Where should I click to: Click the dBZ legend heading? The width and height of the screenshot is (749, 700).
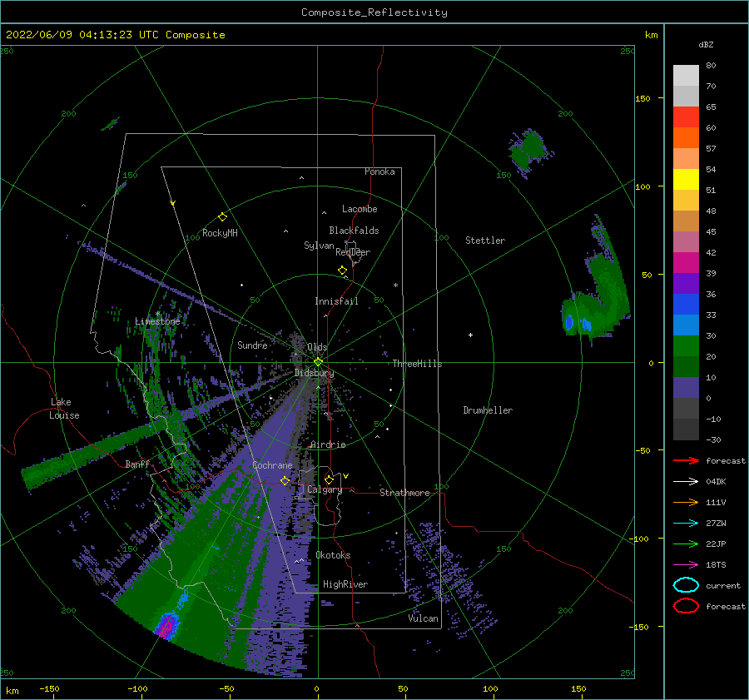coord(706,44)
